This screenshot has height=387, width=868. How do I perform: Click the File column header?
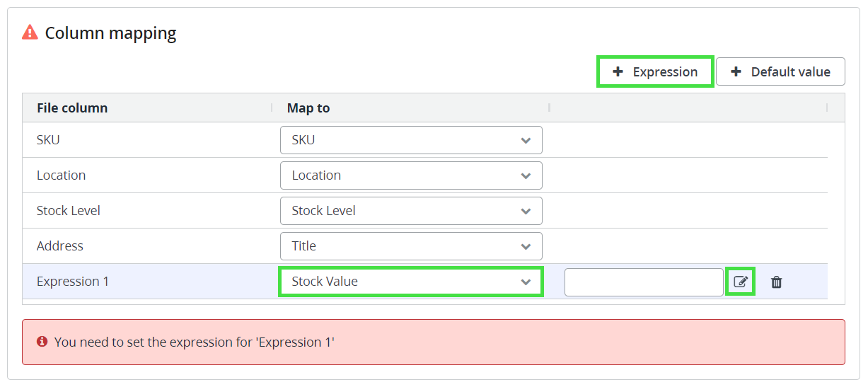coord(72,108)
